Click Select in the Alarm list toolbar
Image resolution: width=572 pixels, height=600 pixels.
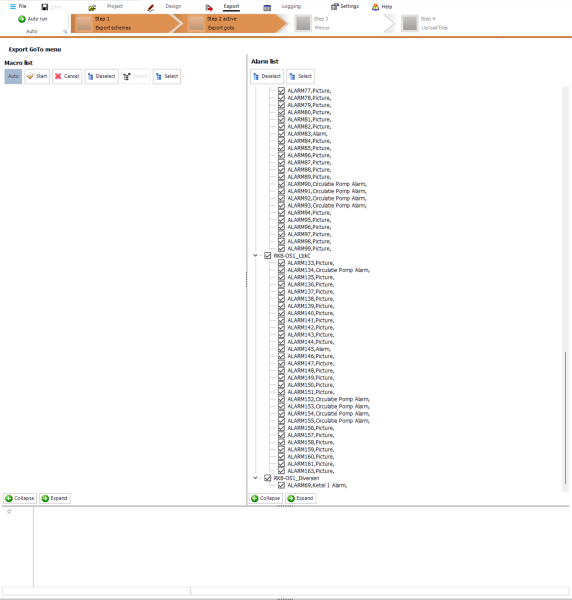[x=300, y=76]
